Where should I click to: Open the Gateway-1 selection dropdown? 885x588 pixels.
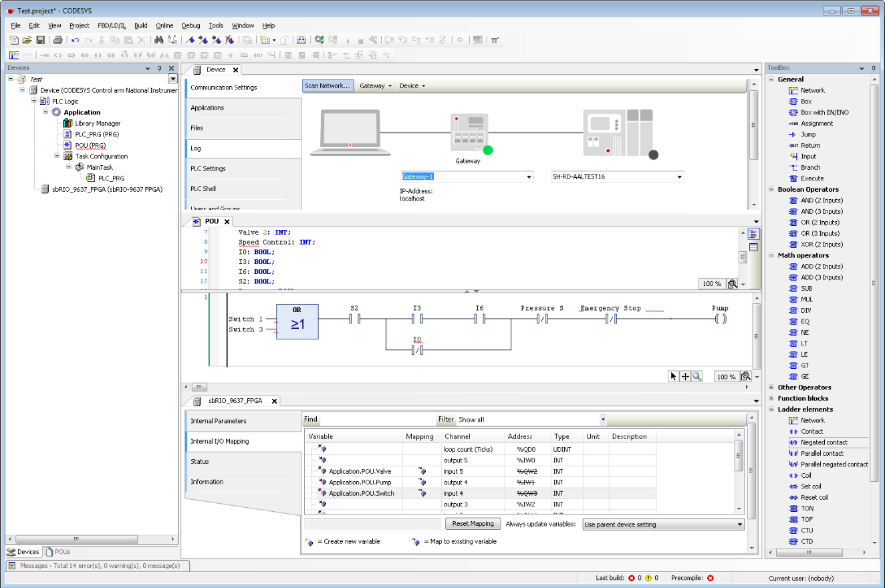coord(529,177)
